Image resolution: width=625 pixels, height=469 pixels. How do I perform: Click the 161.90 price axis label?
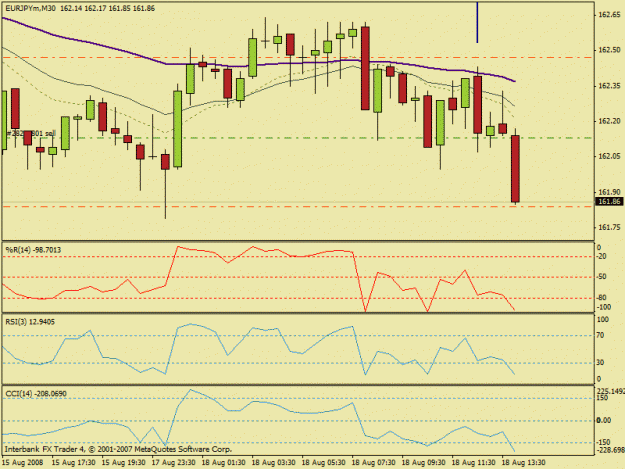click(x=609, y=192)
